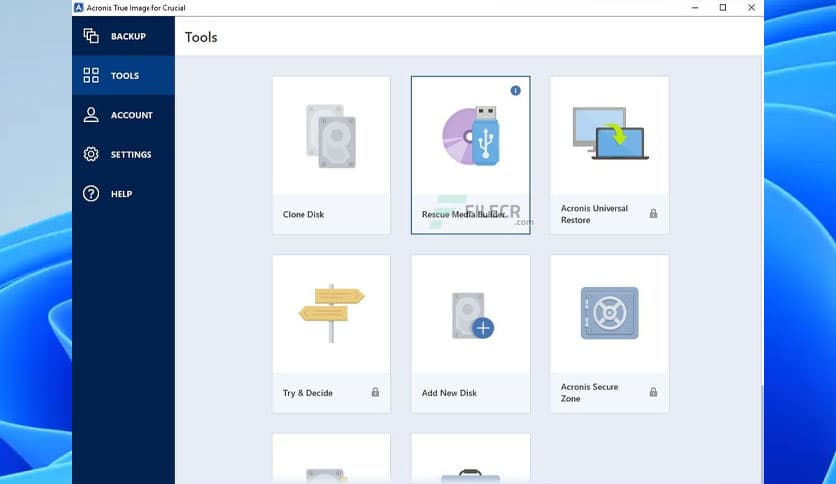The image size is (836, 484).
Task: Click the Tools page heading
Action: pos(201,37)
